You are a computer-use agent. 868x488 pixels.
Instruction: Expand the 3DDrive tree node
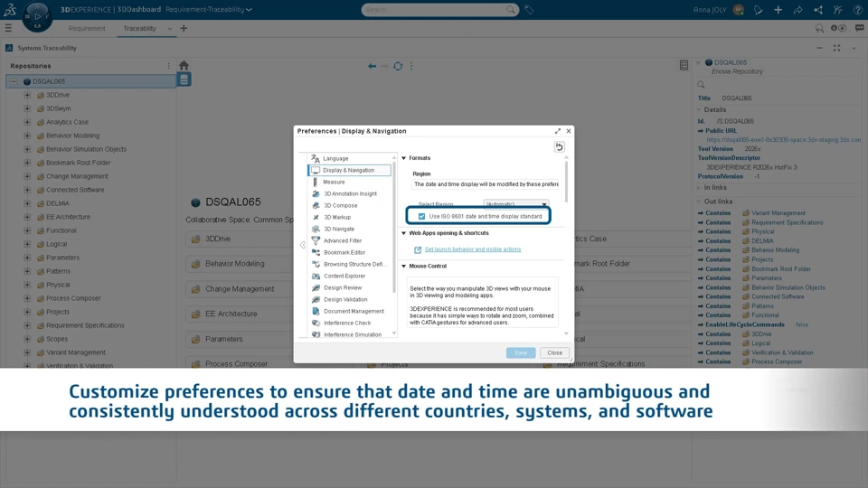click(27, 95)
